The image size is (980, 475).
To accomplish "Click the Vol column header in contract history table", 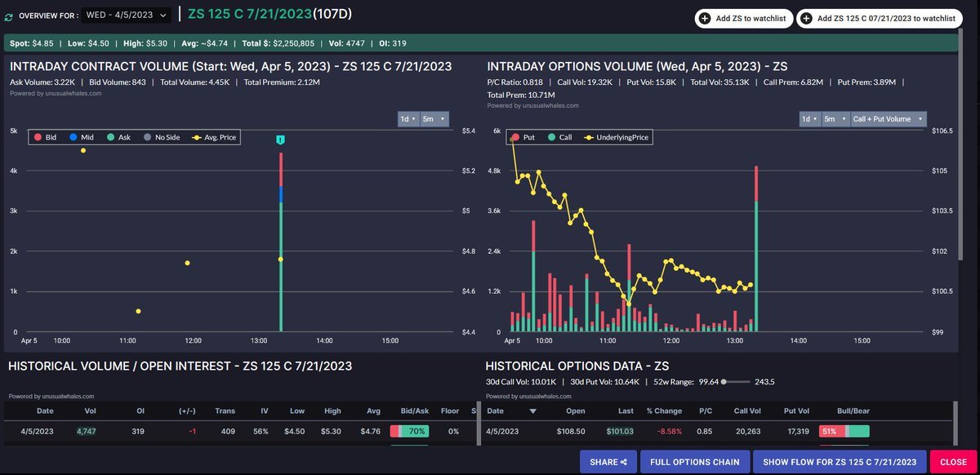I will pyautogui.click(x=91, y=411).
